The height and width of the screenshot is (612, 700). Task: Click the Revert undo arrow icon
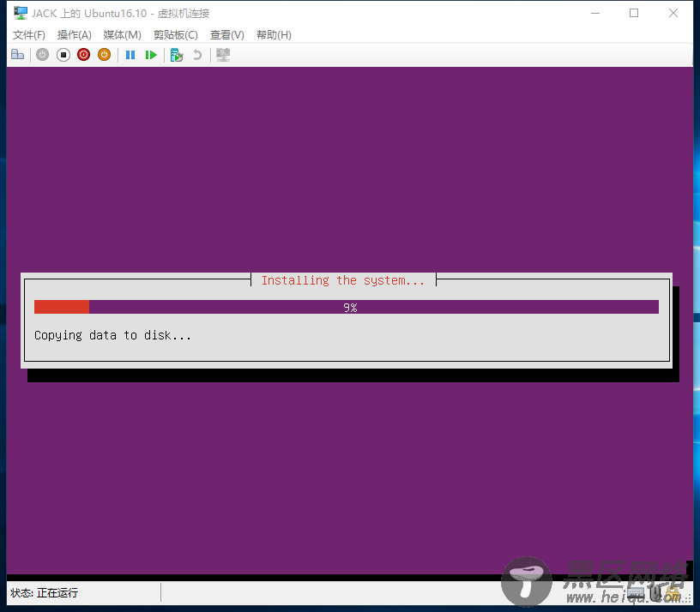click(197, 55)
